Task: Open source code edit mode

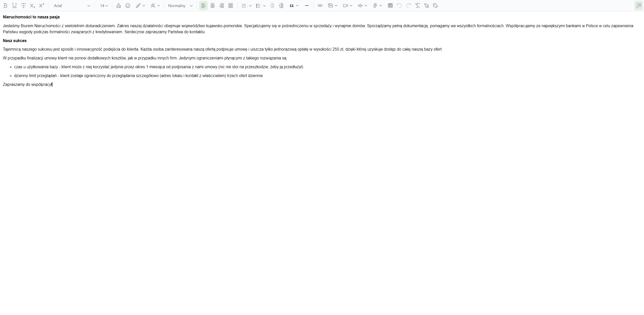Action: point(436,6)
